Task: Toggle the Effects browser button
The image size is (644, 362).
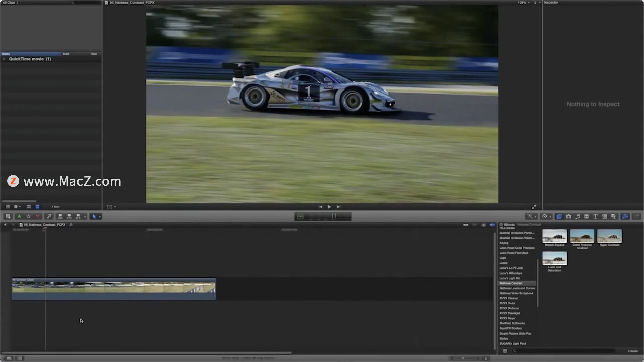Action: pos(559,217)
